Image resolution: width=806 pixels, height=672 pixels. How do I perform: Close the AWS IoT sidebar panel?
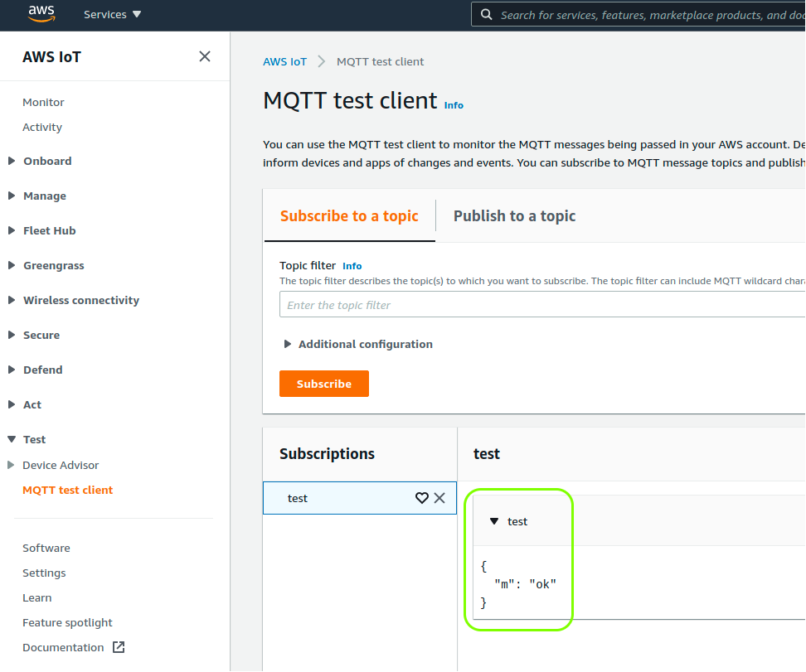(205, 56)
